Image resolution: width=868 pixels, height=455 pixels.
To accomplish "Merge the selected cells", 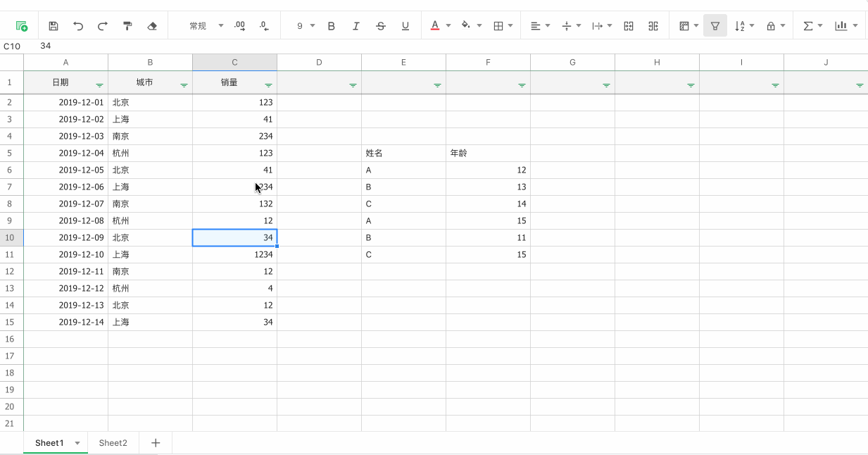I will click(x=629, y=26).
